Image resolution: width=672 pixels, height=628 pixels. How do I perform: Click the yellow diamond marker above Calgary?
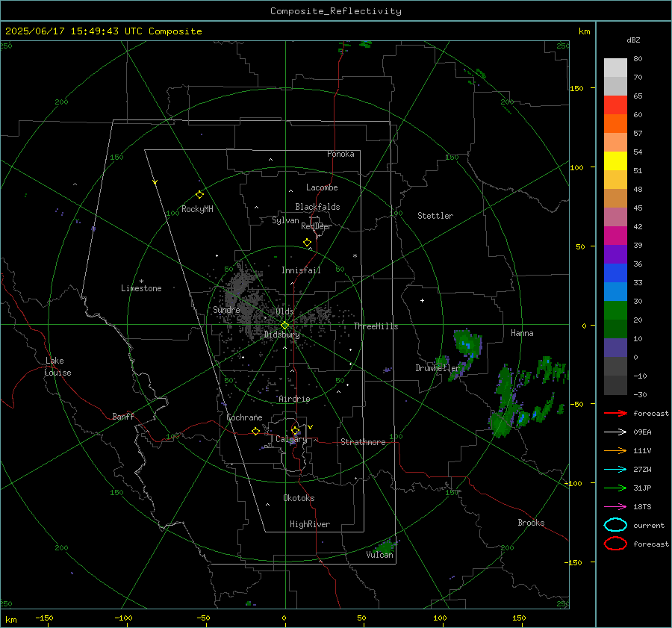(295, 430)
